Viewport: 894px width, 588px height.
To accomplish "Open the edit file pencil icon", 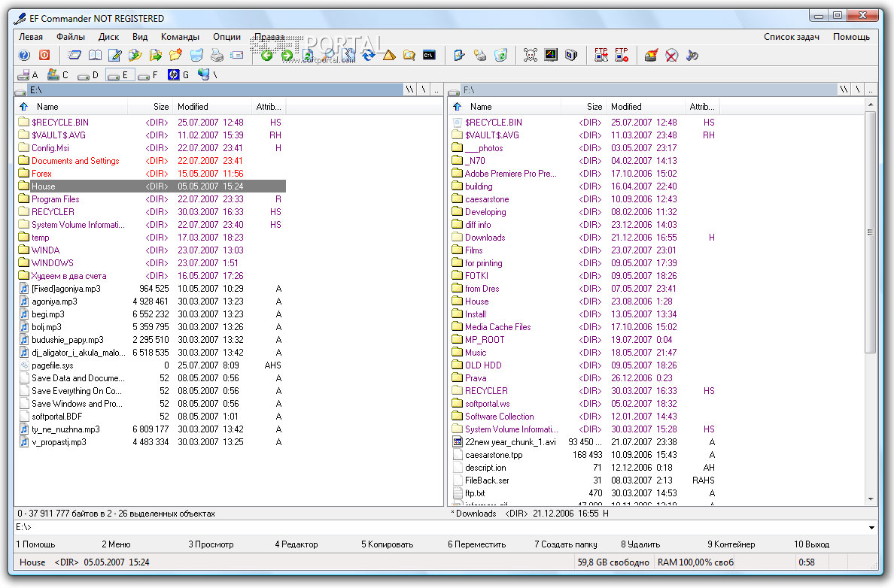I will (x=115, y=56).
